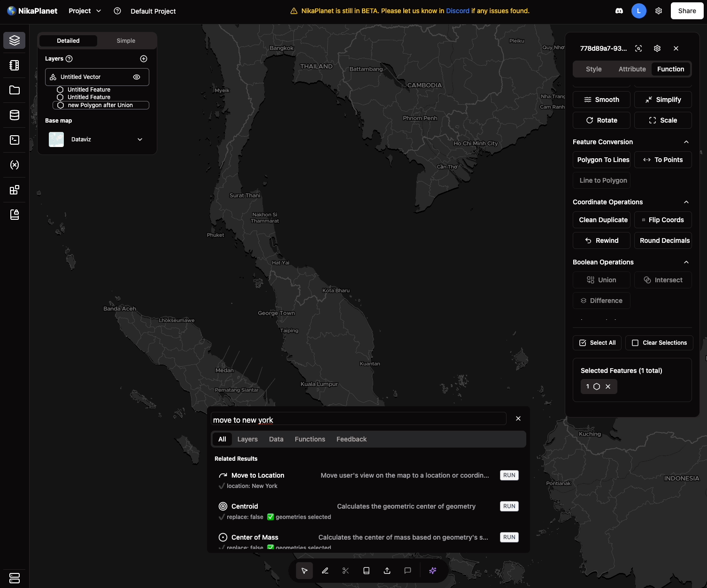The width and height of the screenshot is (707, 588).
Task: Collapse the Boolean Operations section
Action: [686, 262]
